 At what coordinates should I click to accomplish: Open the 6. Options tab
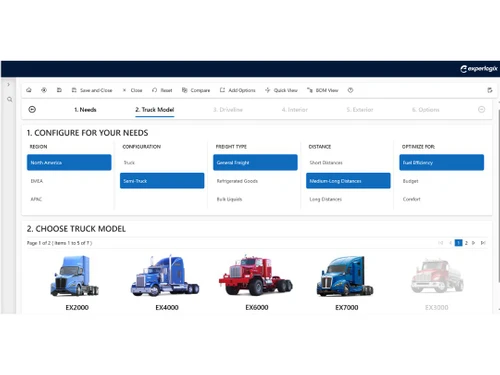(426, 110)
